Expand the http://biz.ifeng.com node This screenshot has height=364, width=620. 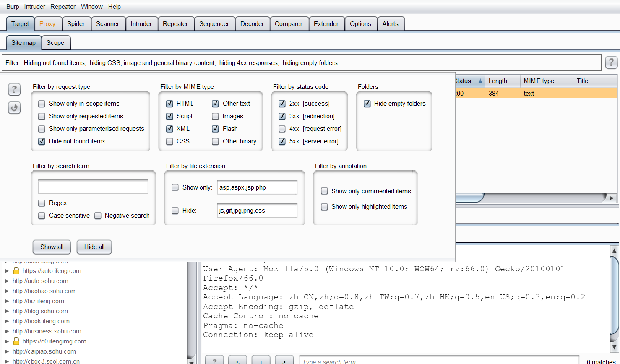point(7,301)
